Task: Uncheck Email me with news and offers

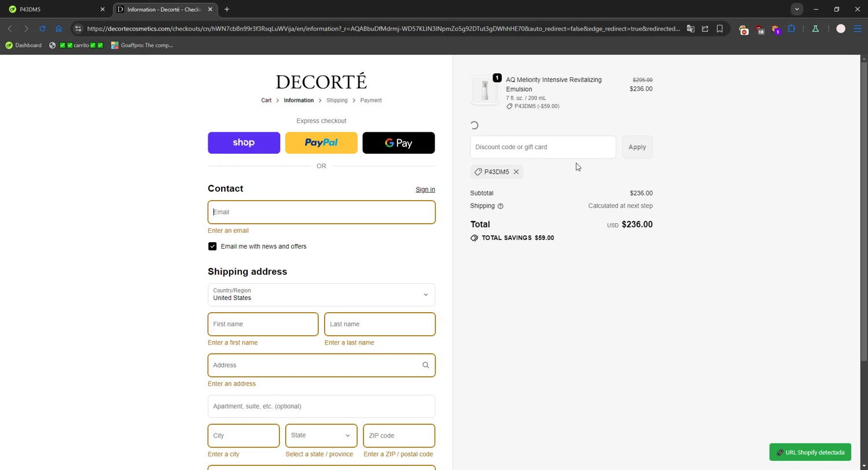Action: [x=212, y=246]
